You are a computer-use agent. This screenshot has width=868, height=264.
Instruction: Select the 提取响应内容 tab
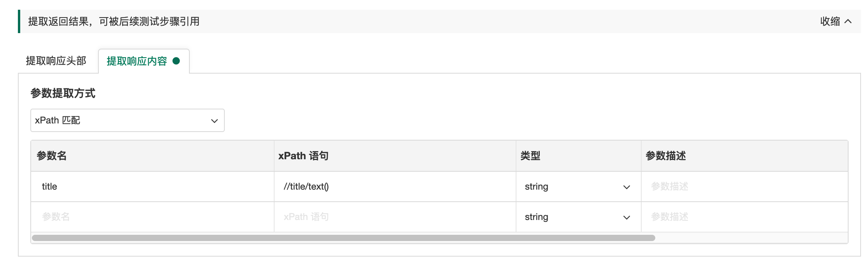[x=137, y=61]
